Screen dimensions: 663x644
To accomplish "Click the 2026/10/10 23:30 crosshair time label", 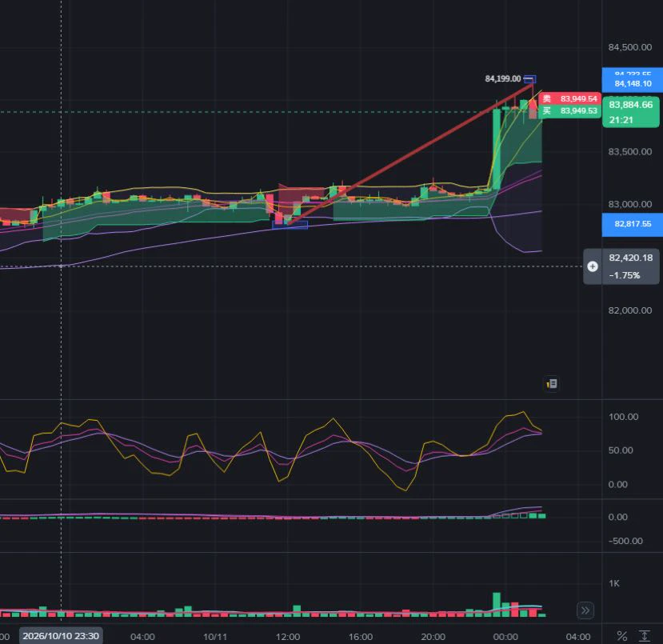I will click(61, 636).
